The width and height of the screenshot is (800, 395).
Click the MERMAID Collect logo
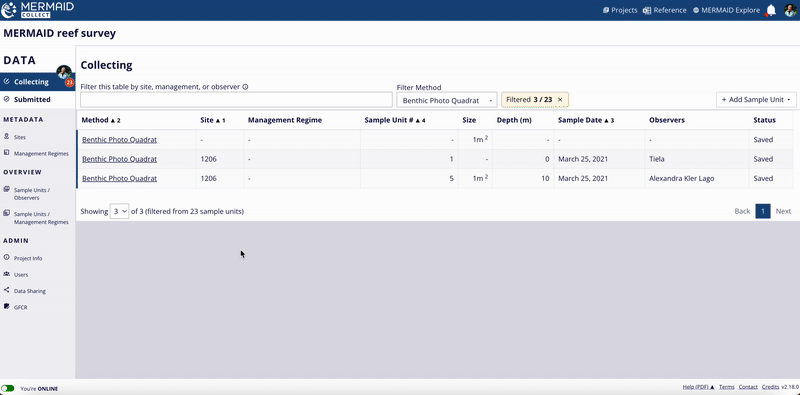click(38, 10)
